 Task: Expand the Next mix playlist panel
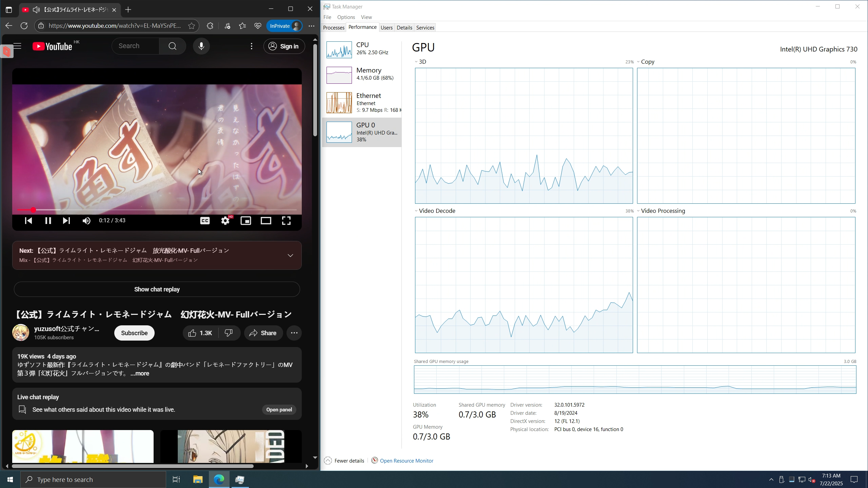(x=291, y=255)
